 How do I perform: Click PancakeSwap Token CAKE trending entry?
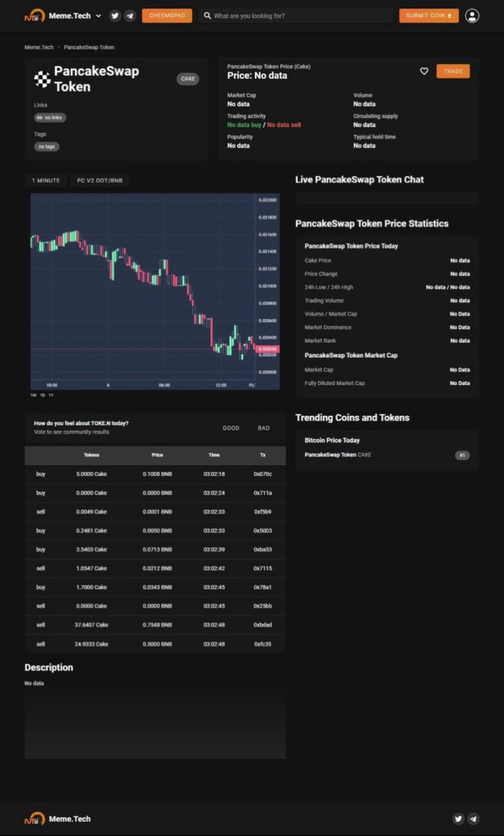coord(338,455)
